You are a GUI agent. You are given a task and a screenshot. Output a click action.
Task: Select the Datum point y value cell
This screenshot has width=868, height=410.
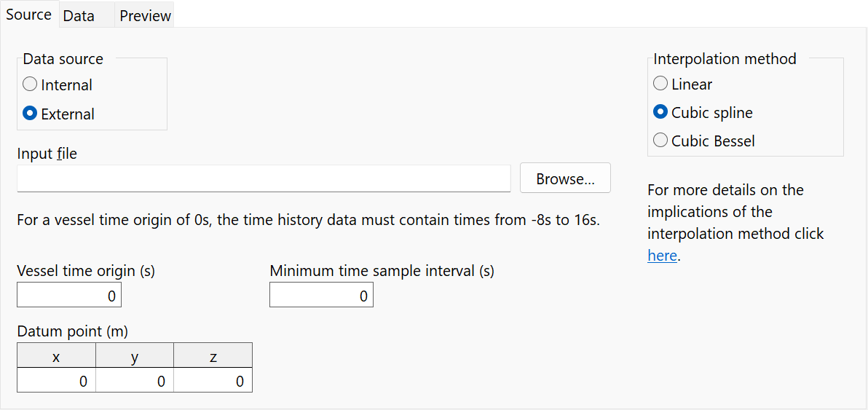(x=135, y=381)
